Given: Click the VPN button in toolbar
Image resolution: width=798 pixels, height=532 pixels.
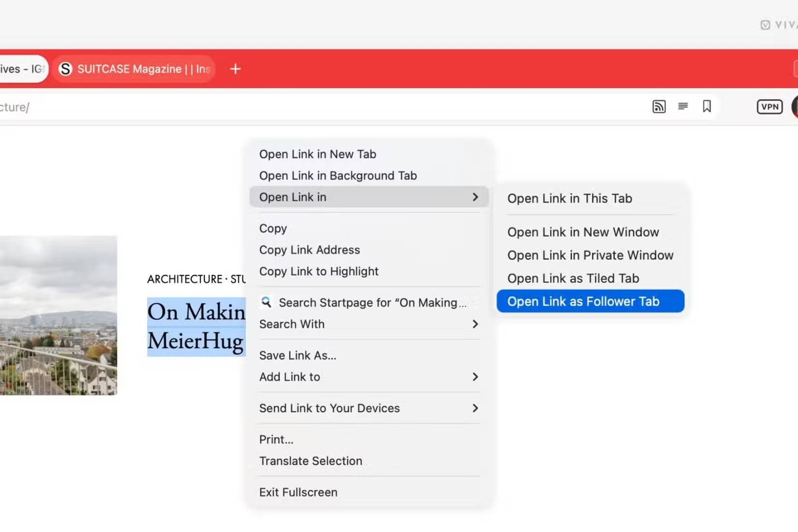Looking at the screenshot, I should pos(769,107).
